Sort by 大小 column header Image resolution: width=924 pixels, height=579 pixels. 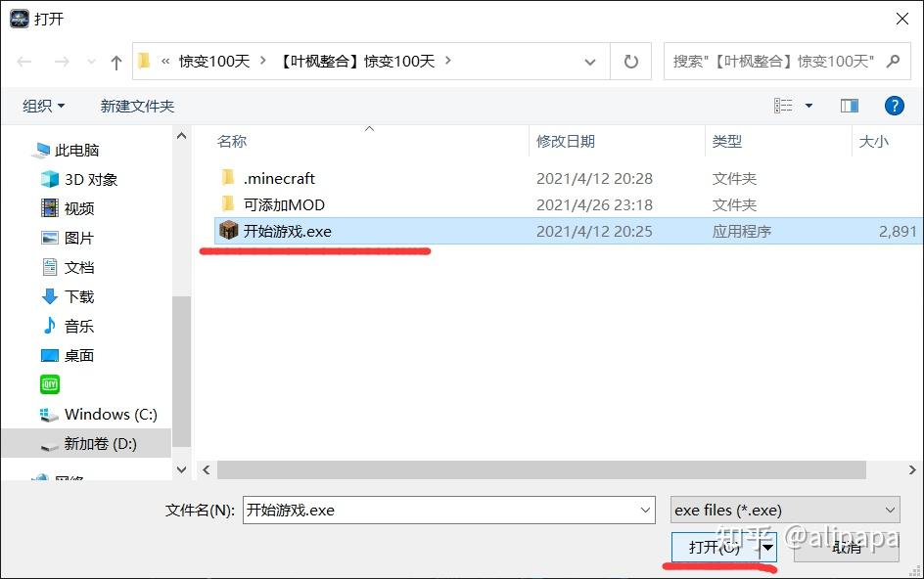click(x=873, y=142)
